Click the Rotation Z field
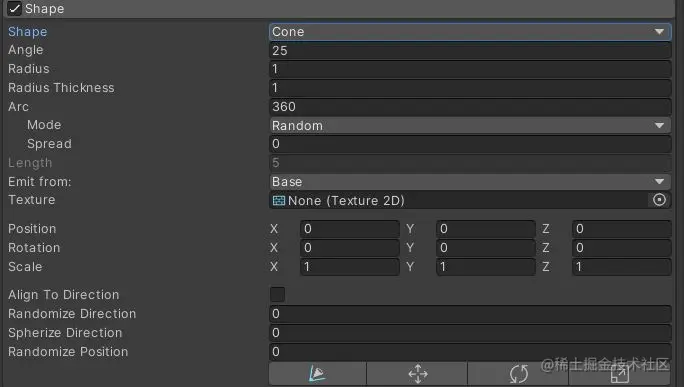The image size is (684, 387). [x=622, y=248]
